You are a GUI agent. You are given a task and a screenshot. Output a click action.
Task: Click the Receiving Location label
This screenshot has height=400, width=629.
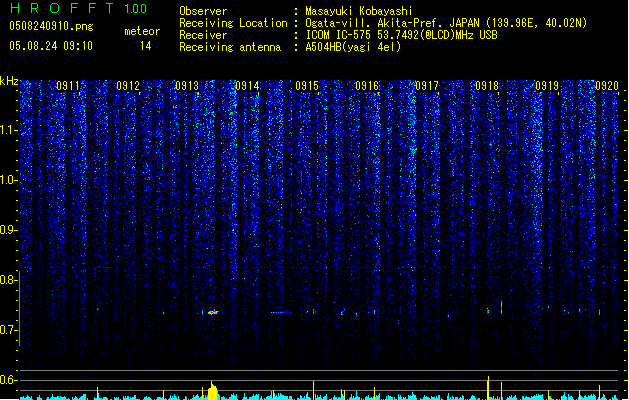[233, 23]
